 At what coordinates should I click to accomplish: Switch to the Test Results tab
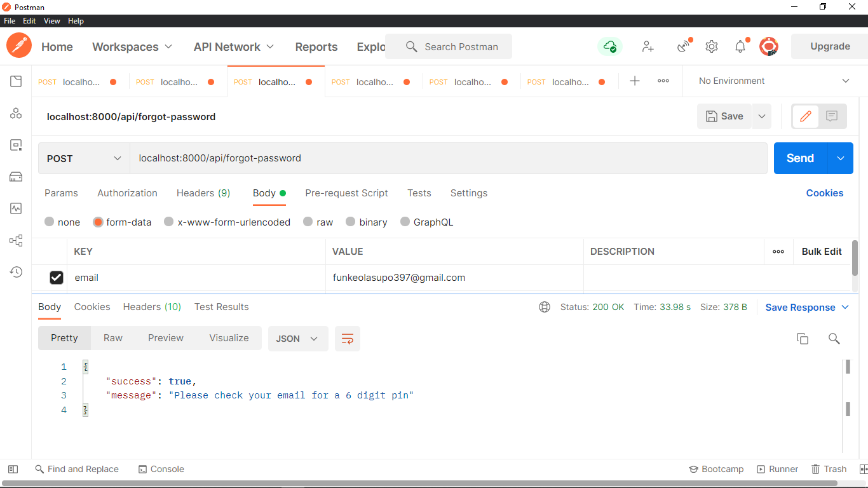[x=221, y=307]
